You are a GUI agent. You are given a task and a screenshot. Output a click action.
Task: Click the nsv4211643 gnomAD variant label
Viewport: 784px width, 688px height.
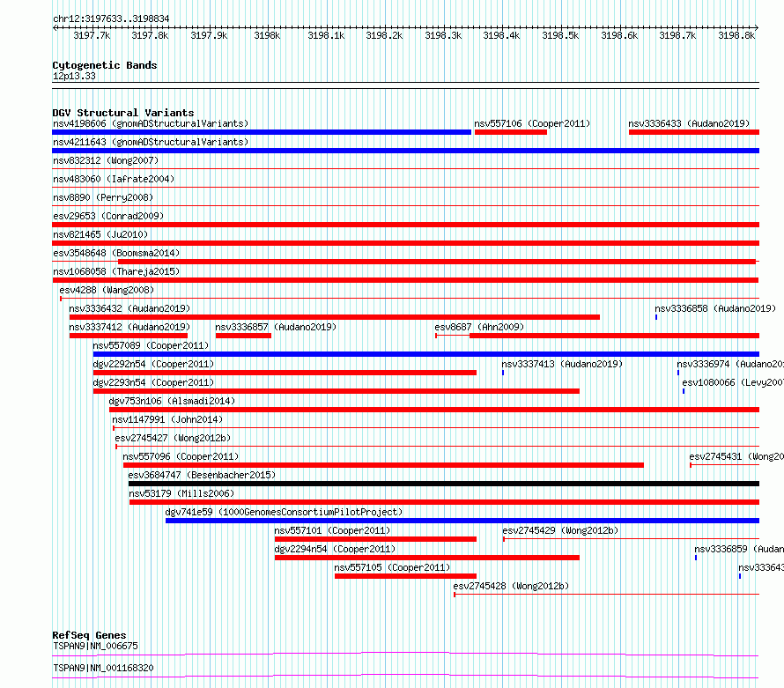[151, 142]
